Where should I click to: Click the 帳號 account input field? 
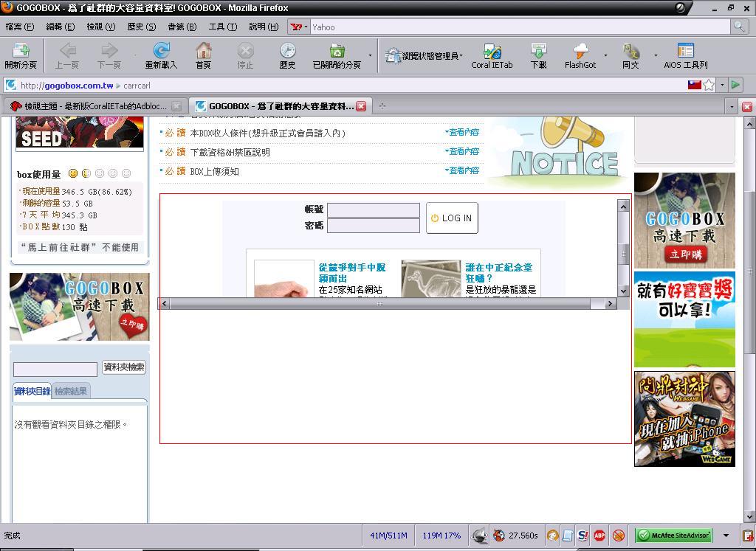(373, 210)
